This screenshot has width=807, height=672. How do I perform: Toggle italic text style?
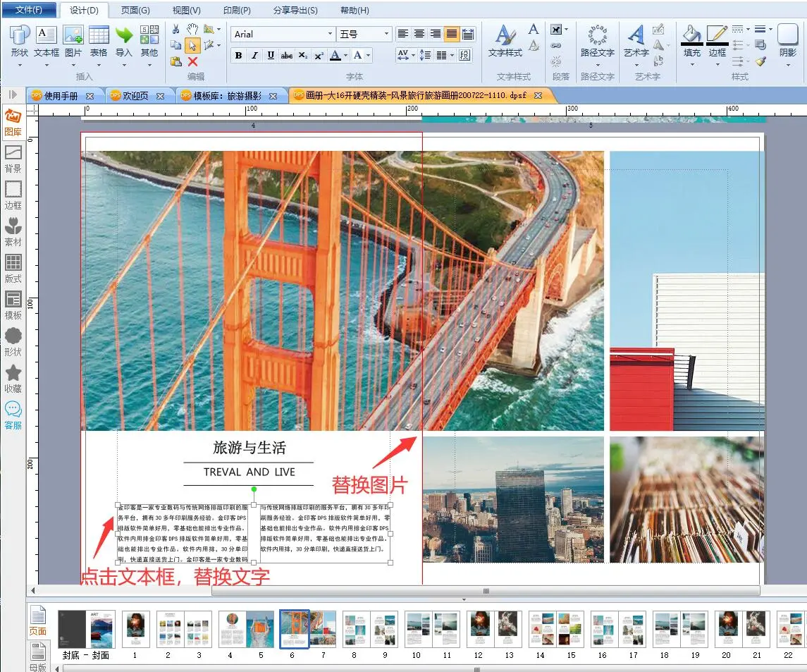pyautogui.click(x=254, y=56)
